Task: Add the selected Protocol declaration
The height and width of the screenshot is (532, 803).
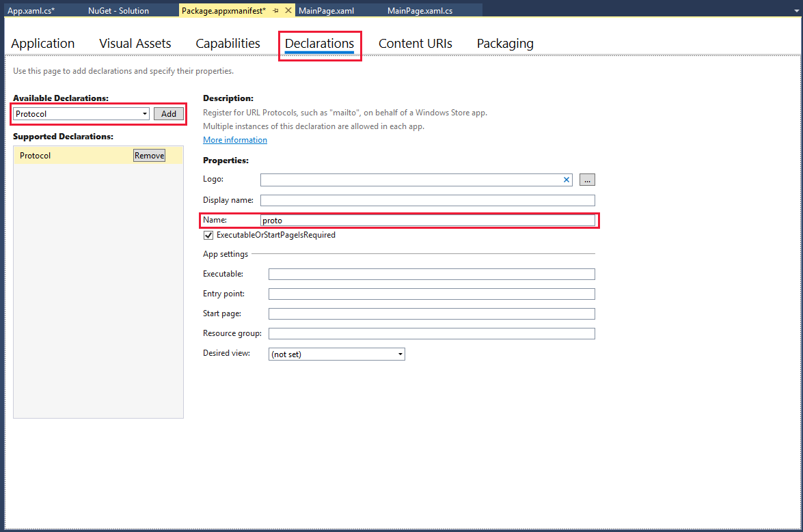Action: 169,113
